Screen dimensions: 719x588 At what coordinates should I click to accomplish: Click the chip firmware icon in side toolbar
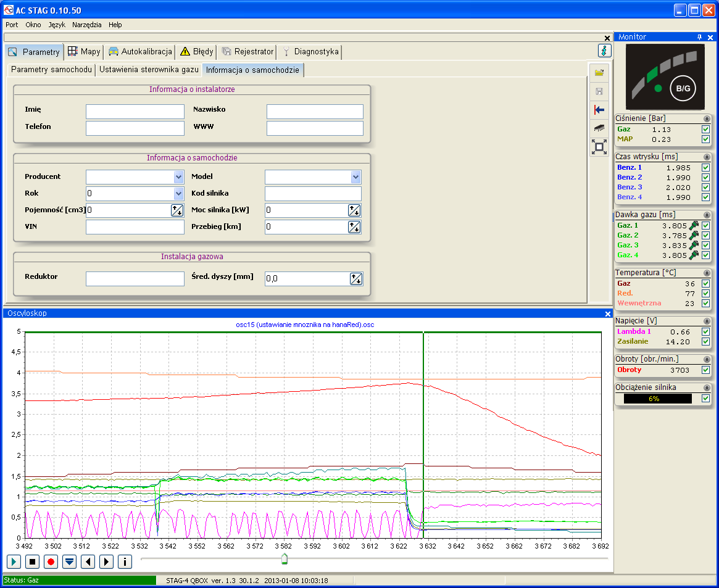pyautogui.click(x=599, y=128)
